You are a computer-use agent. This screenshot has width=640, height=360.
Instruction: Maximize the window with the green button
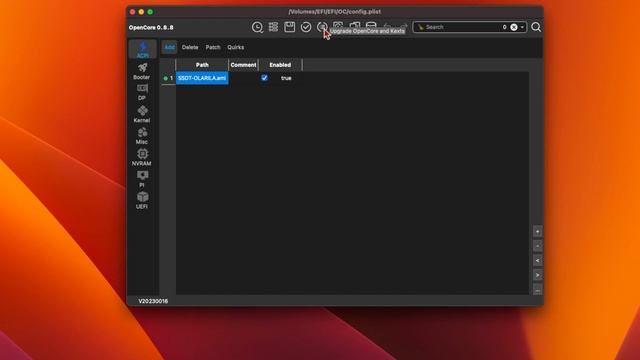(x=150, y=12)
